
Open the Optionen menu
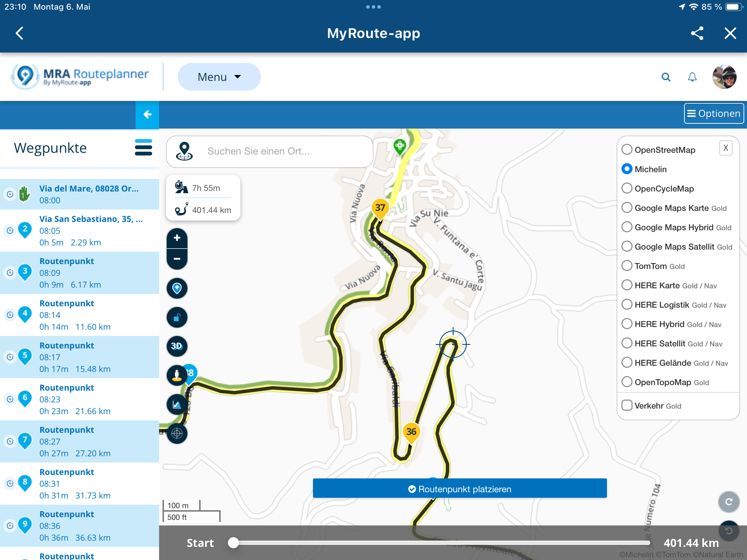[714, 113]
